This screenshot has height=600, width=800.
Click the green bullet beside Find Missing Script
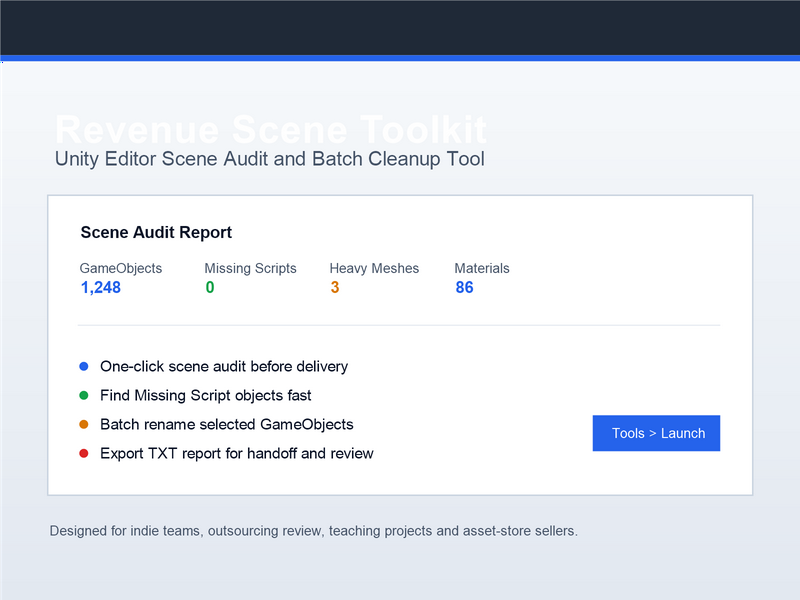[x=84, y=395]
